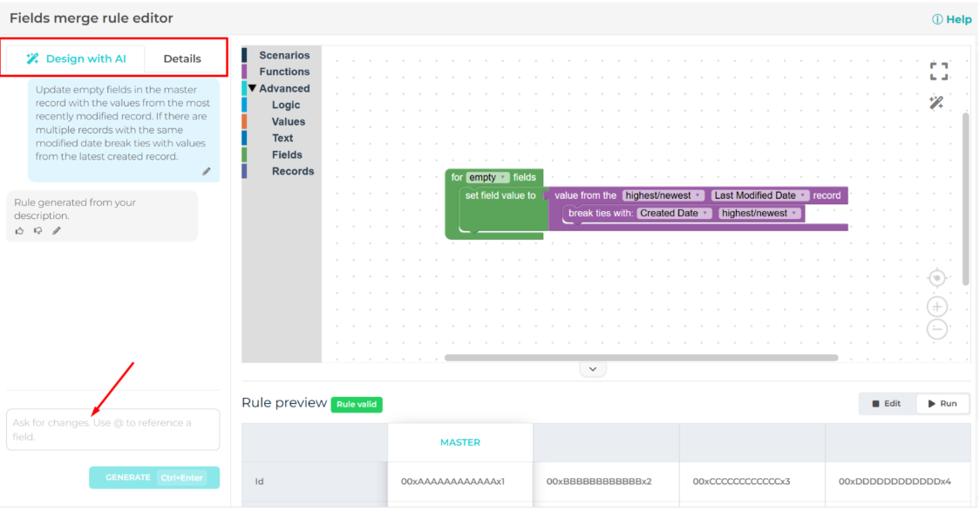Open the Help link
Image resolution: width=980 pixels, height=513 pixels.
pos(951,19)
